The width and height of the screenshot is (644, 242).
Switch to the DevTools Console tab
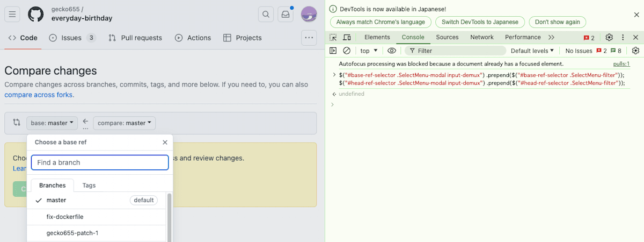[413, 37]
